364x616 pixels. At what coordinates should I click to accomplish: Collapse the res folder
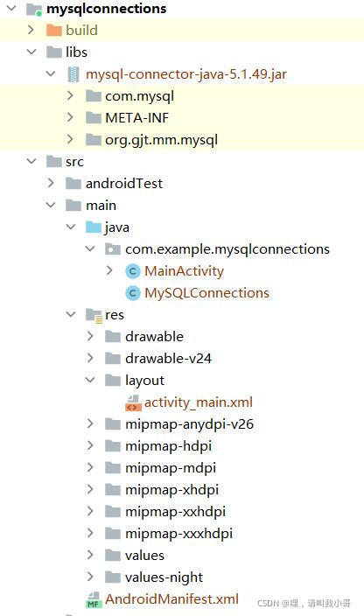click(x=71, y=314)
